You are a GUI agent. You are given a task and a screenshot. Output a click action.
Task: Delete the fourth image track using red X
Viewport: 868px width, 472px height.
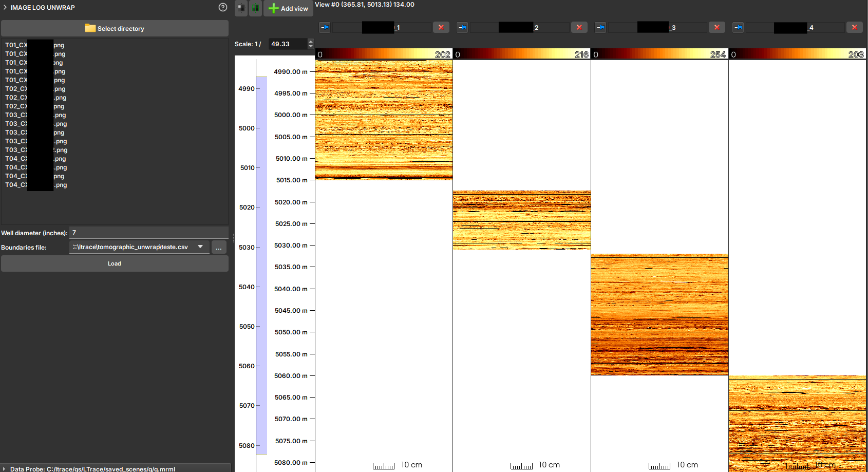[x=854, y=27]
